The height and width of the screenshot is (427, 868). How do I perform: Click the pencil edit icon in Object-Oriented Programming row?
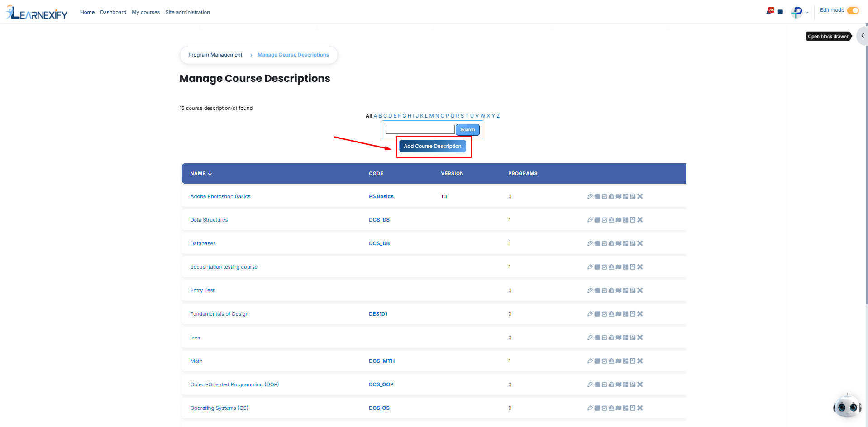pyautogui.click(x=590, y=384)
